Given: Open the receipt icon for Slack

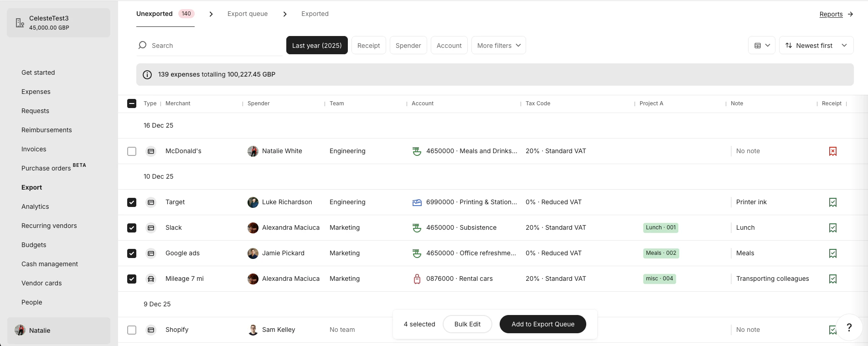Looking at the screenshot, I should [833, 228].
